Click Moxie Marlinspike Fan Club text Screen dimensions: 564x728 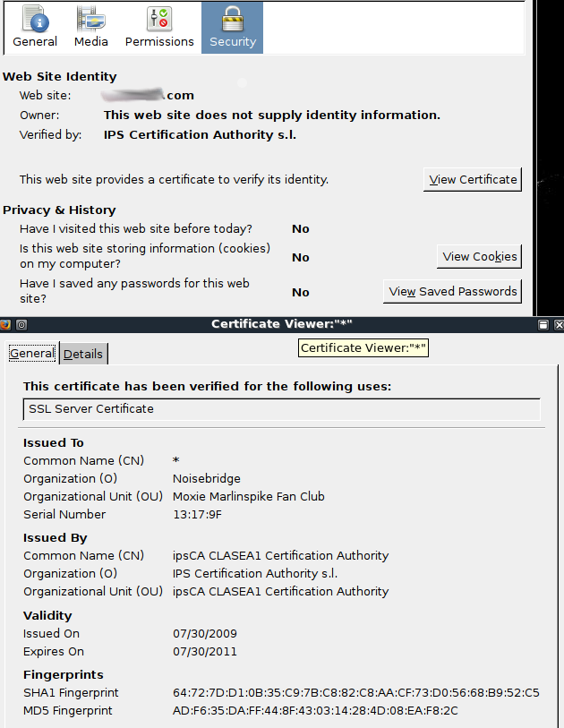[248, 496]
